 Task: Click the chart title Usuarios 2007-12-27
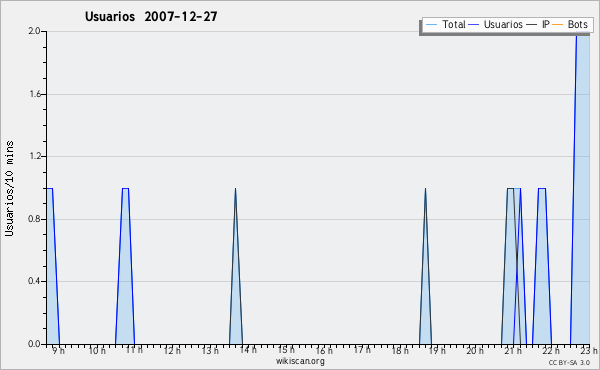(151, 16)
